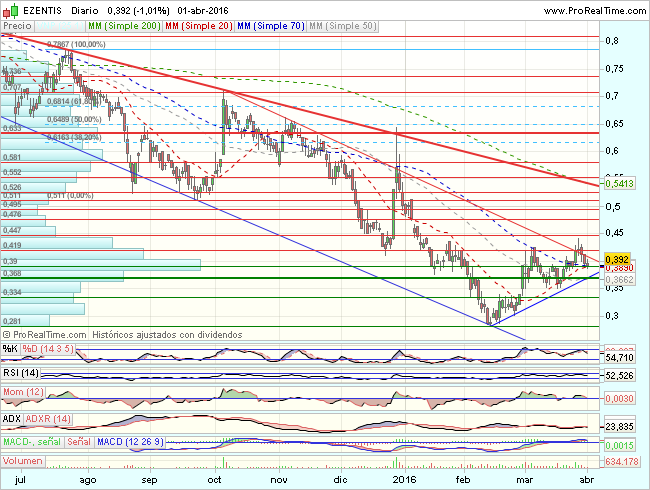This screenshot has width=650, height=490.
Task: Click the sep time axis label
Action: click(149, 480)
